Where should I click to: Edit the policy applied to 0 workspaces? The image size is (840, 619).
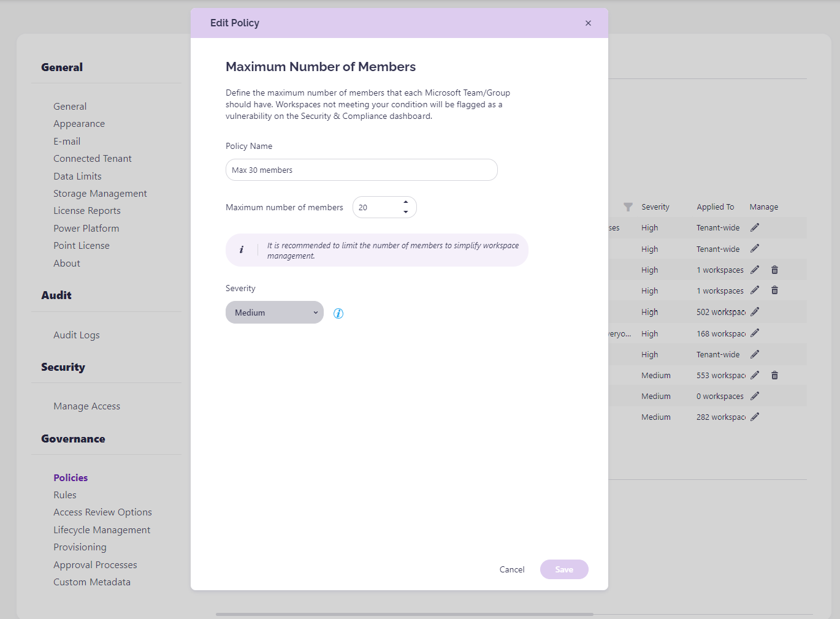[755, 396]
